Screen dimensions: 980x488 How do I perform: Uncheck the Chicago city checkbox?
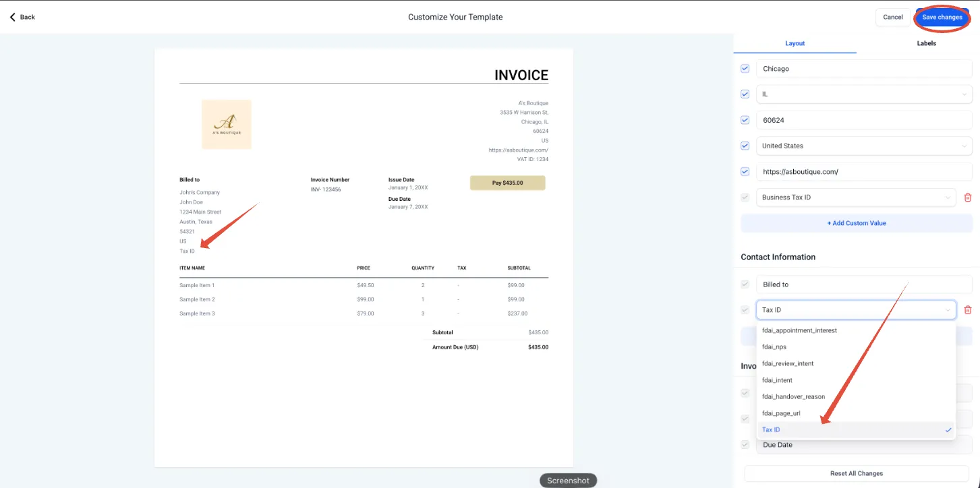[745, 69]
